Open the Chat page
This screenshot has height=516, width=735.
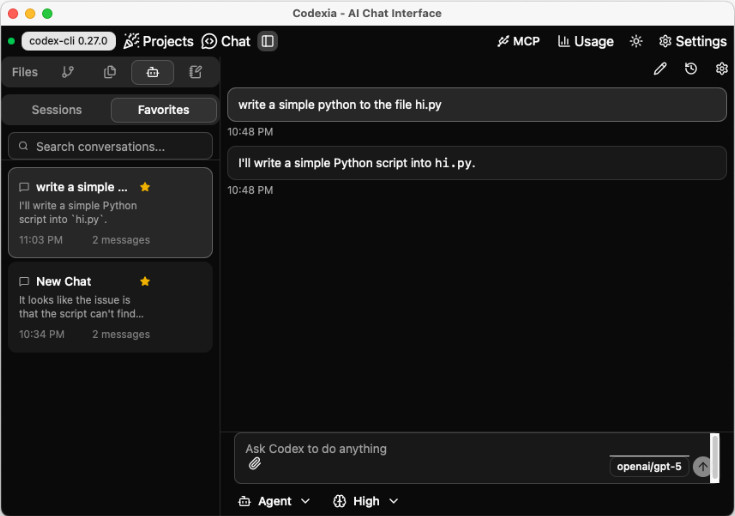point(226,41)
